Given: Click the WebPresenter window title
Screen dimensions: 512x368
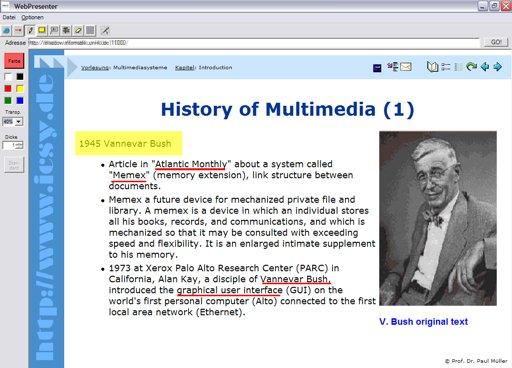Looking at the screenshot, I should [36, 6].
